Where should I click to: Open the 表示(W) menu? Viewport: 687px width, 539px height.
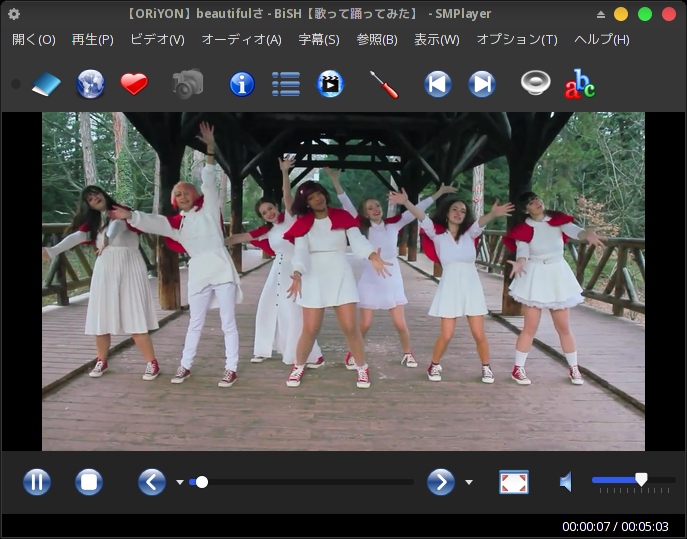coord(437,40)
